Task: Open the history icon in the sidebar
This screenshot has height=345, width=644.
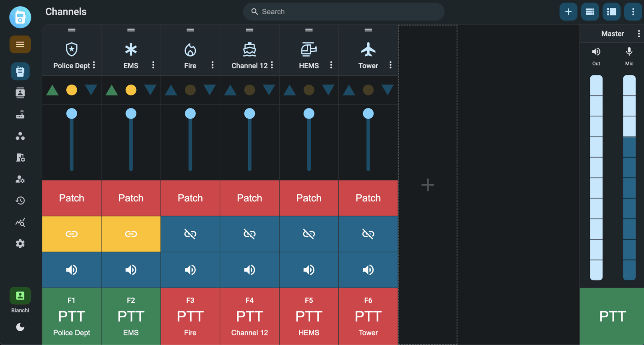Action: point(20,201)
